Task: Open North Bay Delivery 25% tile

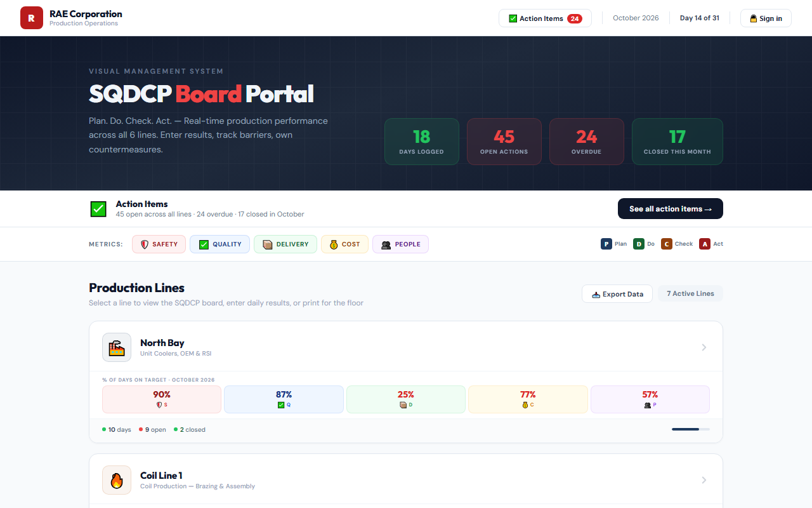Action: pyautogui.click(x=406, y=399)
